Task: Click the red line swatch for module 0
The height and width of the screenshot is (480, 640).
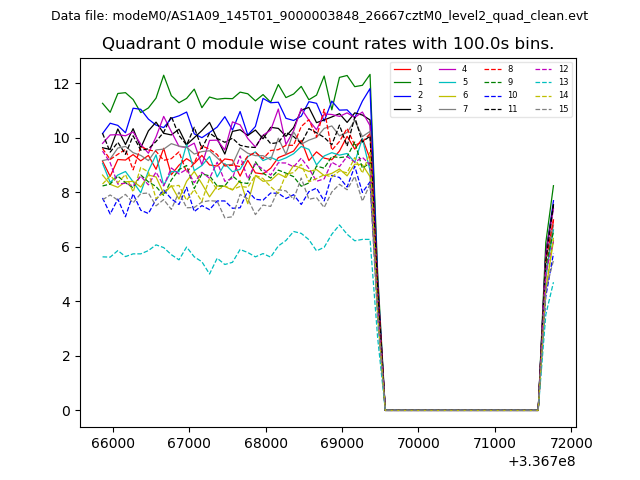Action: 402,69
